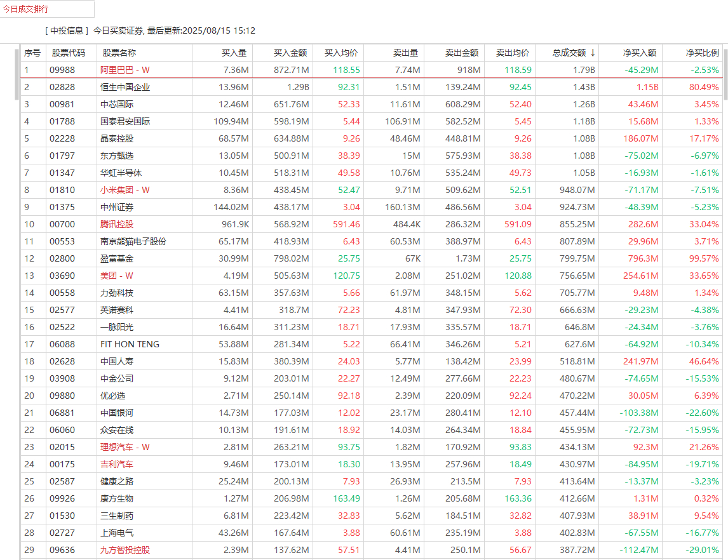Select row 中国人寿
Screen dimensions: 728x560
(372, 361)
